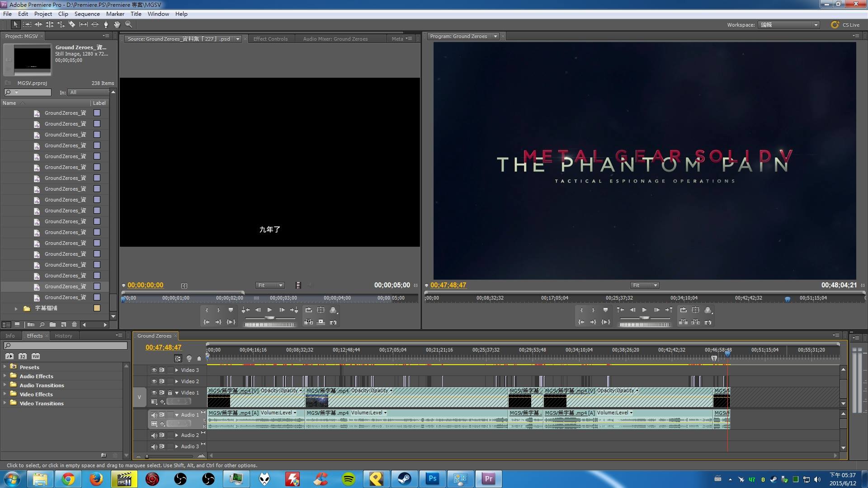Expand the Video 2 track
868x488 pixels.
point(177,381)
